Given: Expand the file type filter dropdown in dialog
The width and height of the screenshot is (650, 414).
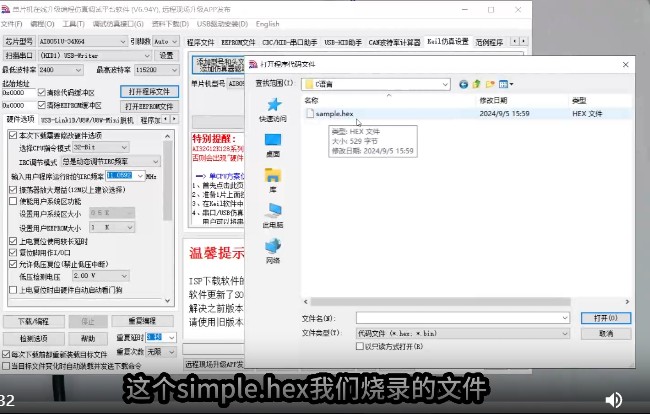Looking at the screenshot, I should 565,333.
